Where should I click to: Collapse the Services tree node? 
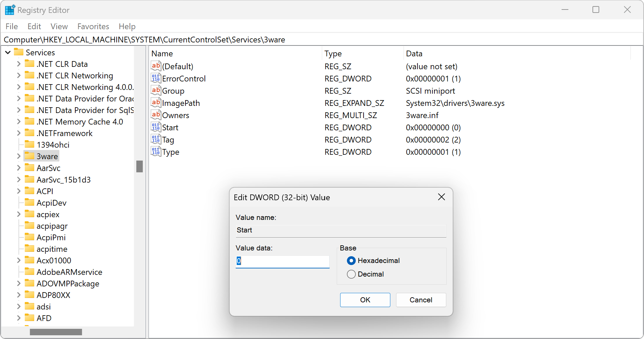(8, 53)
